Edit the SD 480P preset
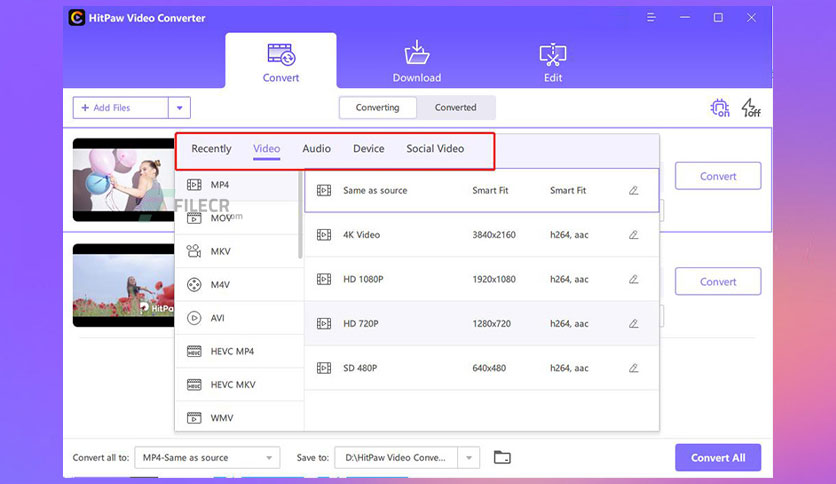Image resolution: width=836 pixels, height=484 pixels. click(633, 368)
